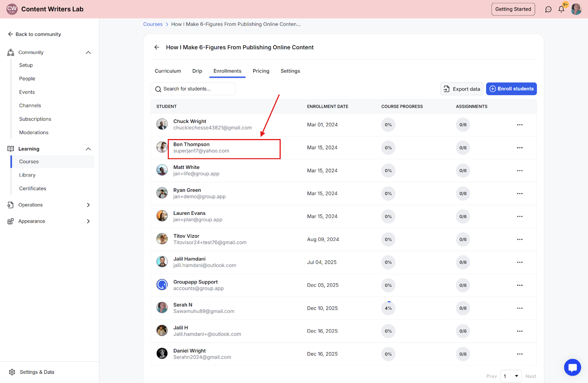The image size is (588, 383).
Task: Open the user profile avatar menu
Action: pos(576,9)
